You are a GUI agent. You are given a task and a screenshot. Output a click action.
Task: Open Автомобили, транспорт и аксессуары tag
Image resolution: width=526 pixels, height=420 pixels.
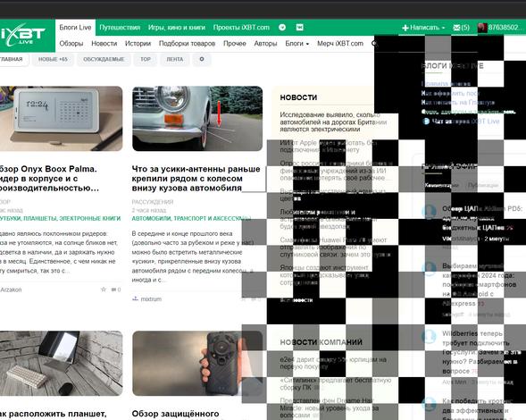coord(191,218)
